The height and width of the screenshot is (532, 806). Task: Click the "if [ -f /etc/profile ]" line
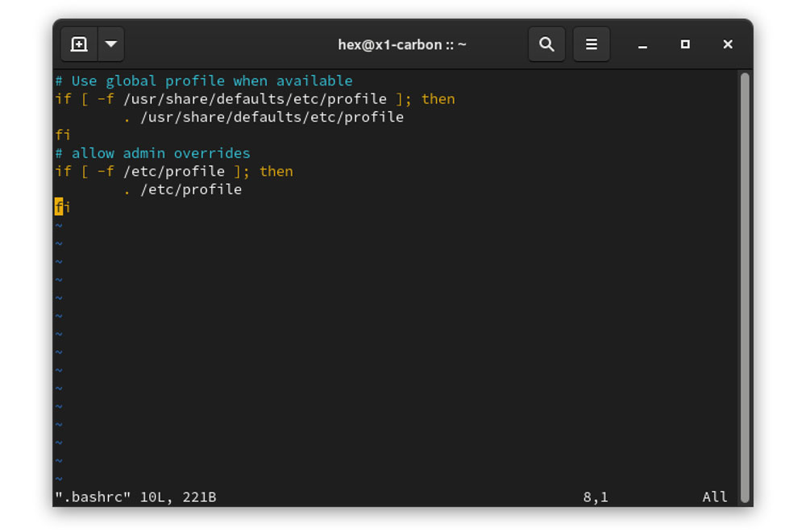[x=173, y=171]
